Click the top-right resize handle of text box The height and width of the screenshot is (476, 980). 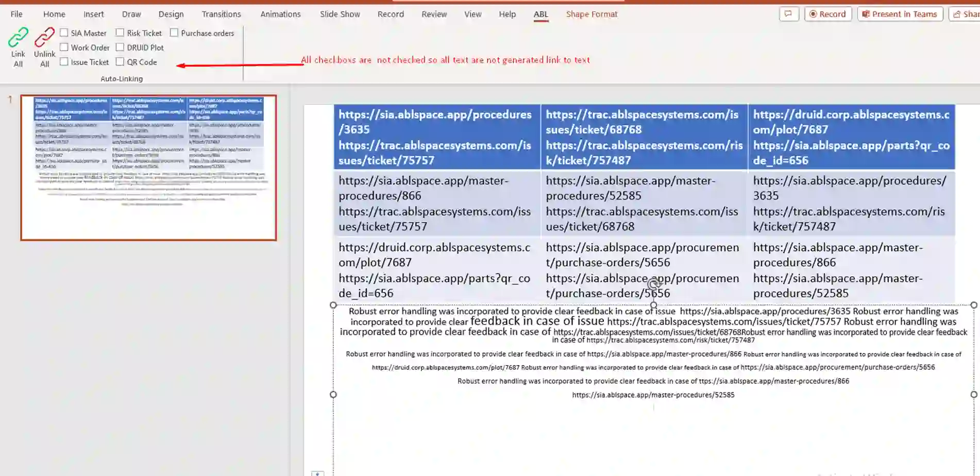[x=974, y=305]
